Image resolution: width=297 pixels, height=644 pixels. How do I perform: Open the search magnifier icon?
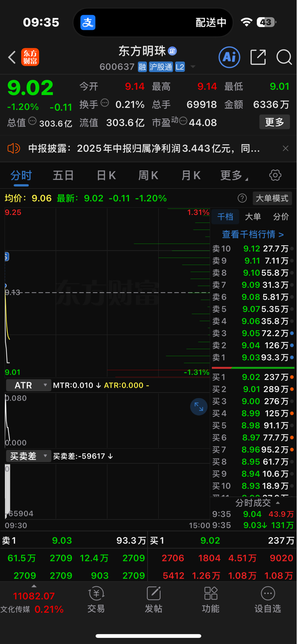click(x=284, y=57)
